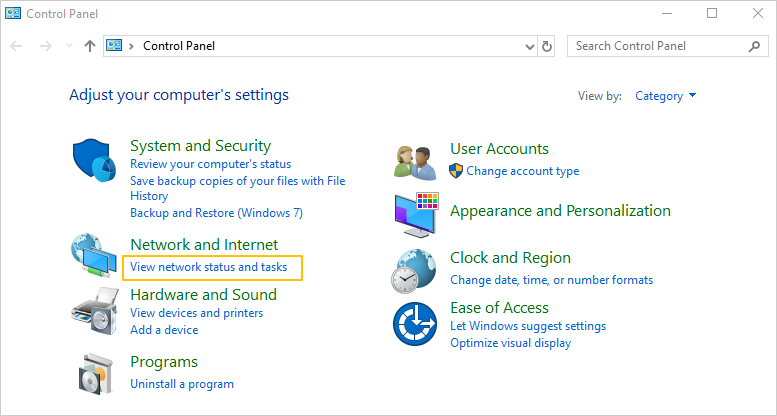Go up one folder level
The height and width of the screenshot is (416, 777).
(x=90, y=46)
